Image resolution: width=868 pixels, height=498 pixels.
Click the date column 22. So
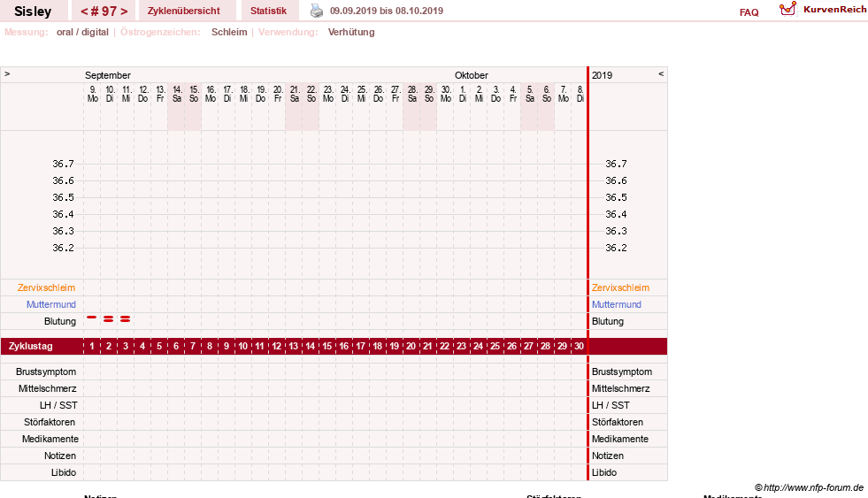[x=311, y=94]
